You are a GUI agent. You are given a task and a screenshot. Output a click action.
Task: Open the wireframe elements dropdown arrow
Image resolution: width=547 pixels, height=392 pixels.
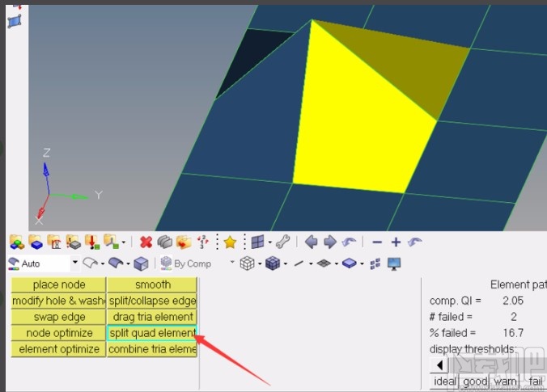260,263
